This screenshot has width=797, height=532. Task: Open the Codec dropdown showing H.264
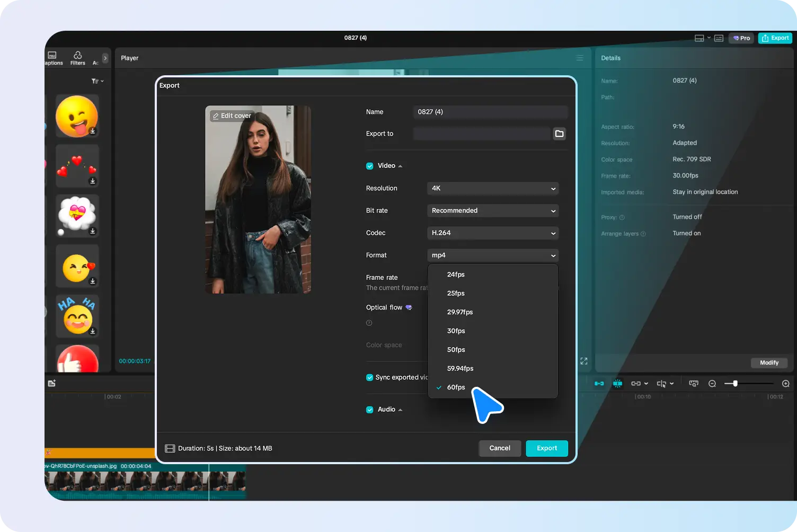tap(492, 233)
